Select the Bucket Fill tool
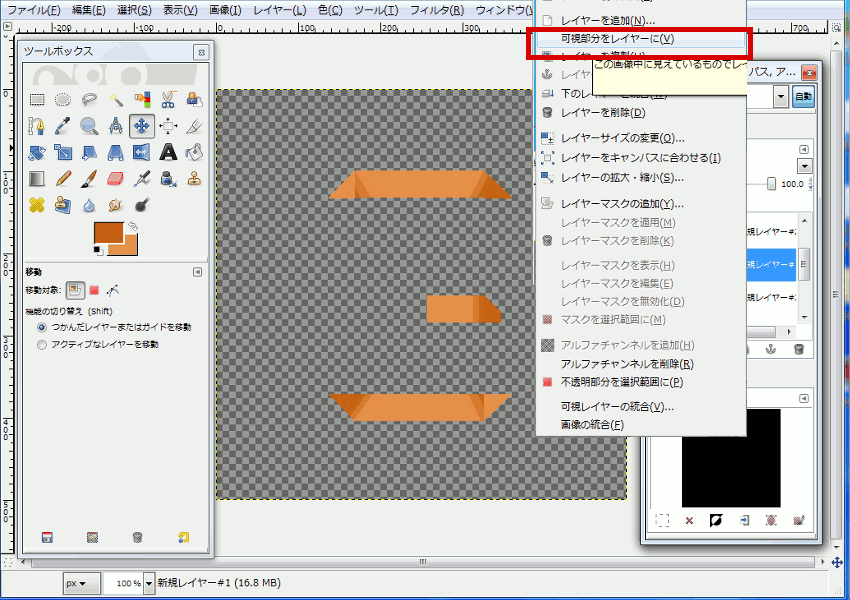Screen dimensions: 850x600 tap(193, 152)
